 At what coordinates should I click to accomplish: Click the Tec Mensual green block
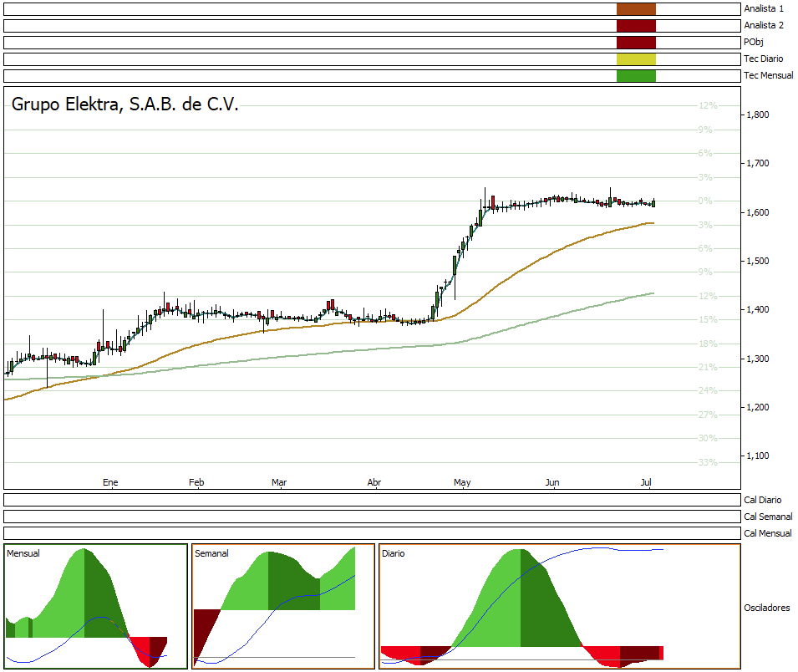tap(636, 76)
